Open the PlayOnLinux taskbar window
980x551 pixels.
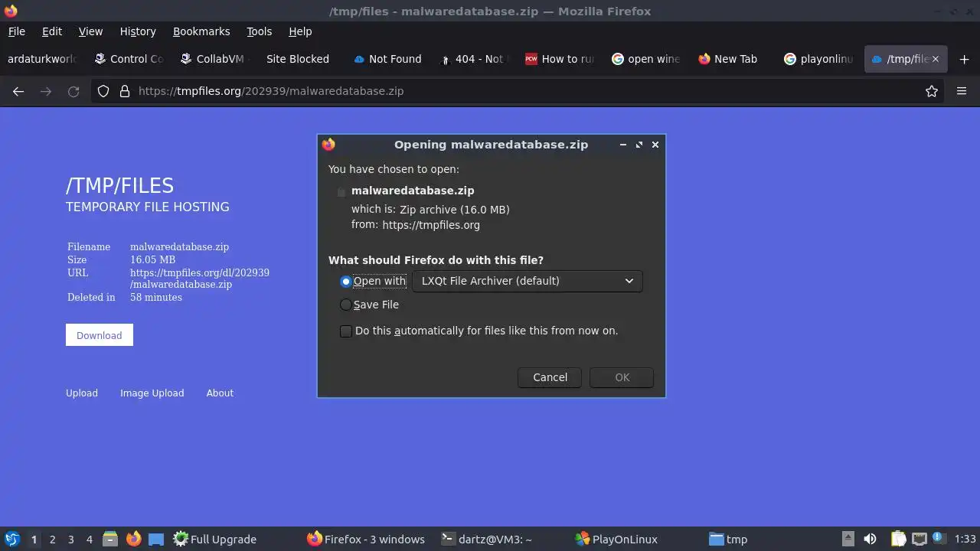[639, 540]
